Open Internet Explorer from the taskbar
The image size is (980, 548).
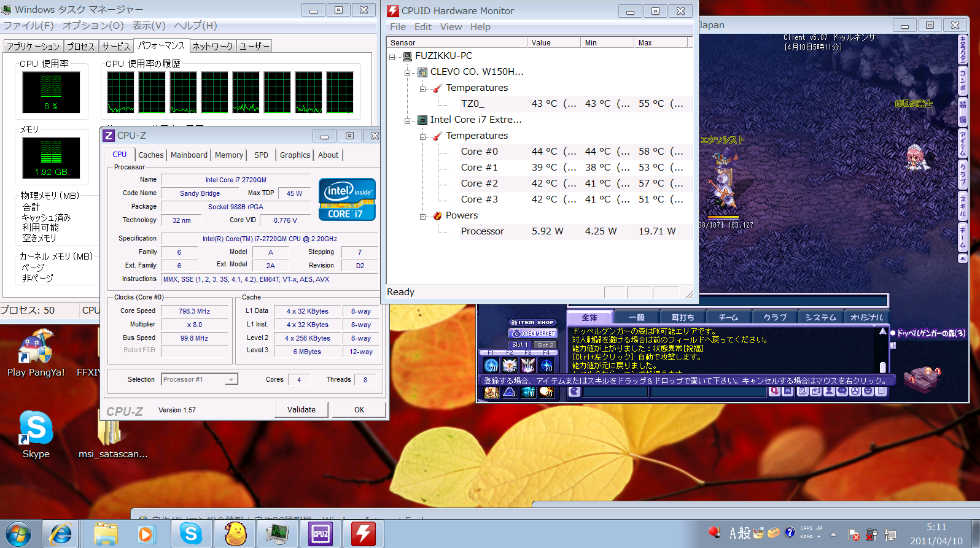(60, 534)
